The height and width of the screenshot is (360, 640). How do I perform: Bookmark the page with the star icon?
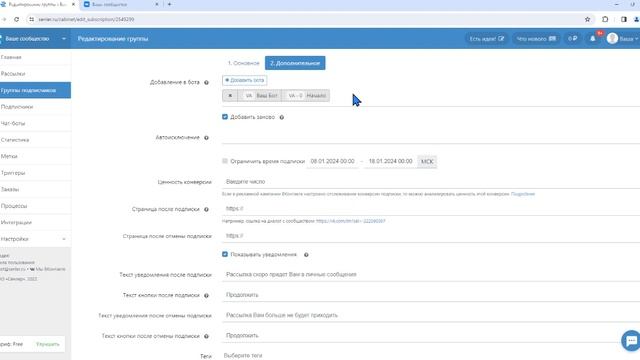tap(587, 19)
